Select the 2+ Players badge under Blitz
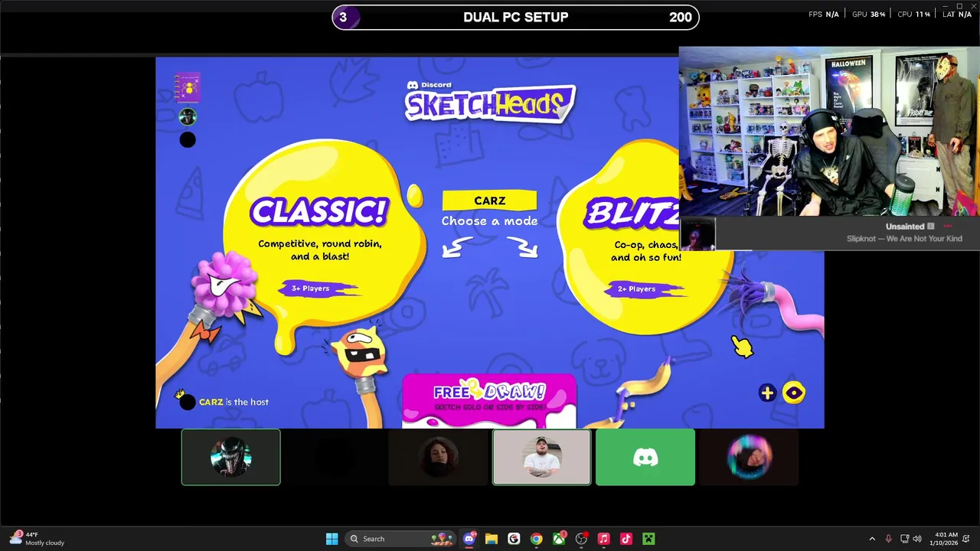 tap(646, 289)
